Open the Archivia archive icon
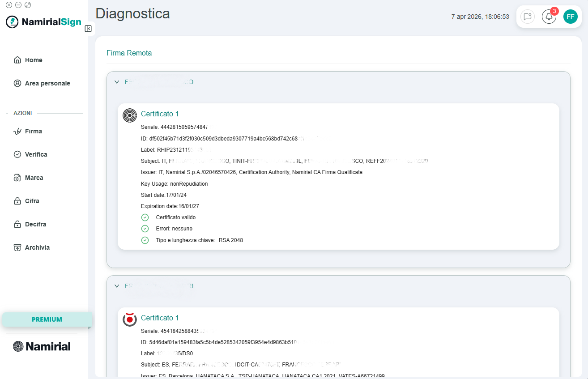 (x=17, y=247)
